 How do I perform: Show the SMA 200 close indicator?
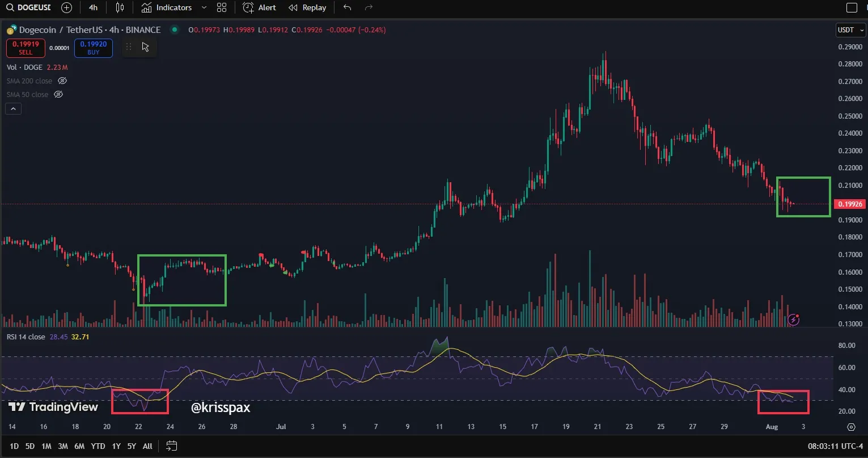tap(62, 81)
